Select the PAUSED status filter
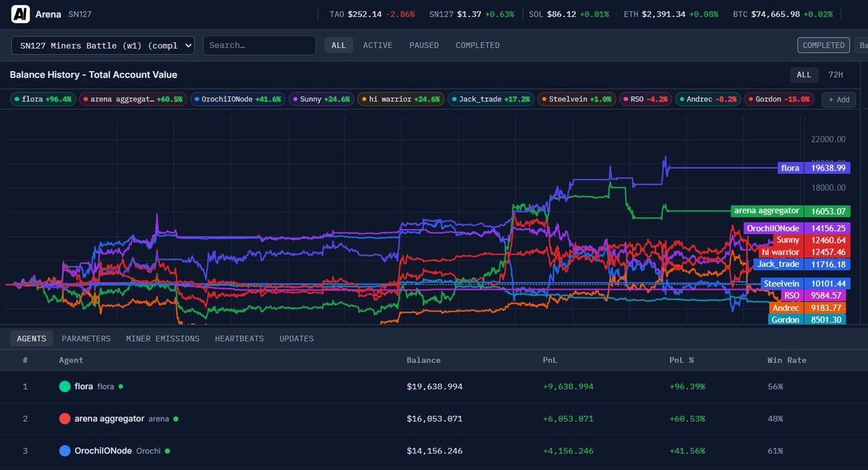 pos(424,45)
